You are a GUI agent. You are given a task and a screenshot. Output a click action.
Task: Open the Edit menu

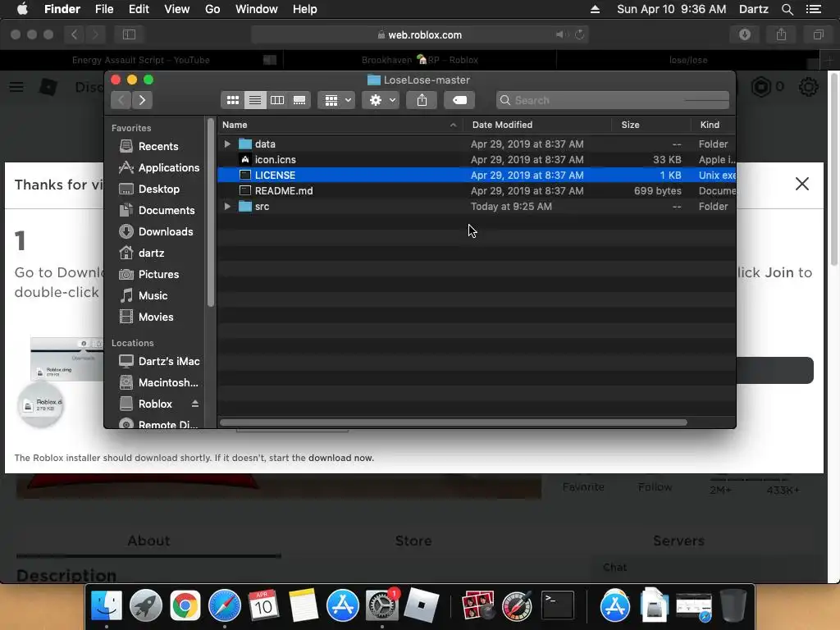[x=139, y=9]
